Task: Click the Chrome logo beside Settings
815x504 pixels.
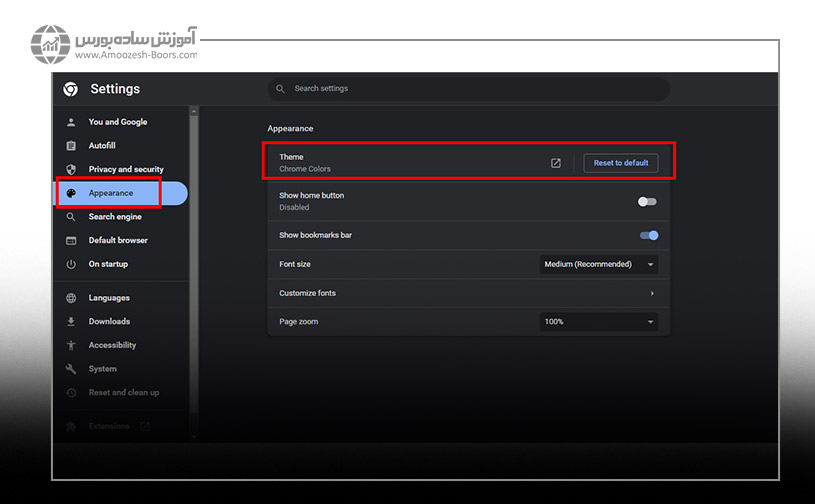Action: pyautogui.click(x=70, y=89)
